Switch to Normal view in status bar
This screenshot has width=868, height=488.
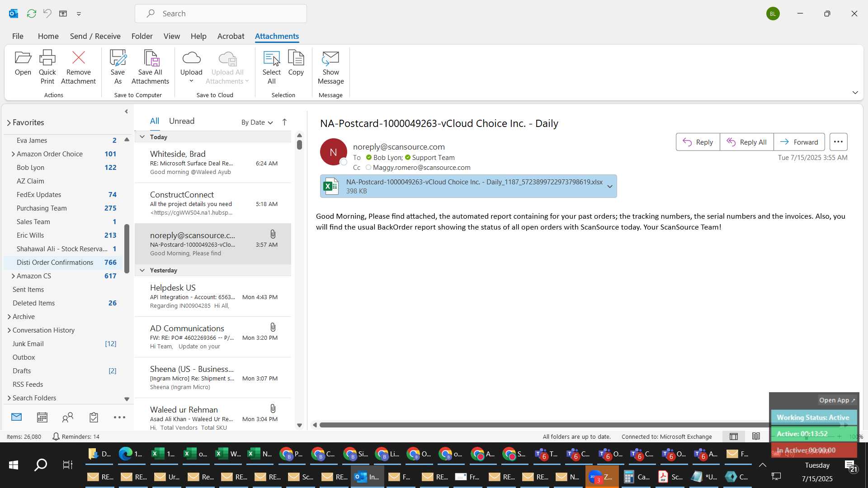(x=734, y=436)
